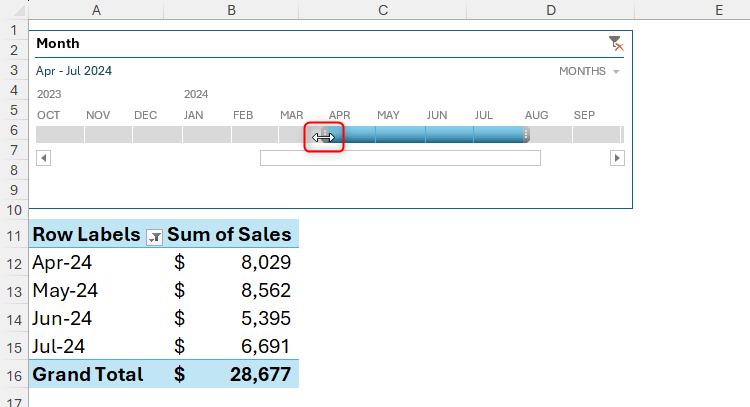Open the MONTHS time level dropdown
This screenshot has height=407, width=750.
tap(589, 71)
